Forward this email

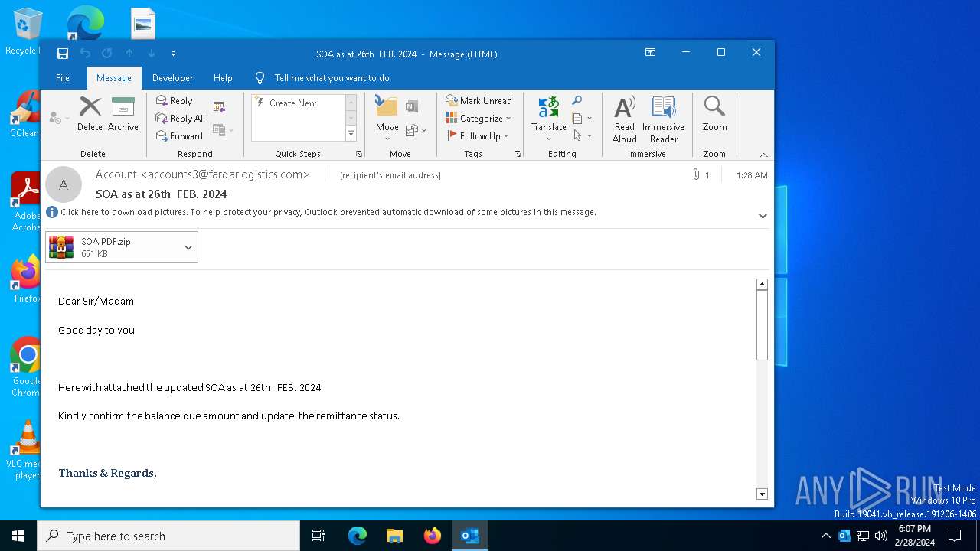coord(179,135)
